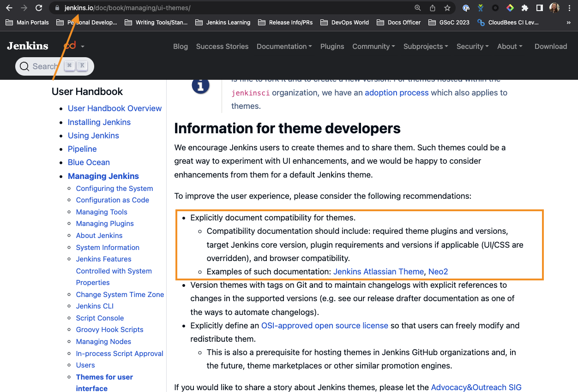Open the Writing Tools/Stan... bookmark folder
This screenshot has width=578, height=392.
click(x=156, y=22)
